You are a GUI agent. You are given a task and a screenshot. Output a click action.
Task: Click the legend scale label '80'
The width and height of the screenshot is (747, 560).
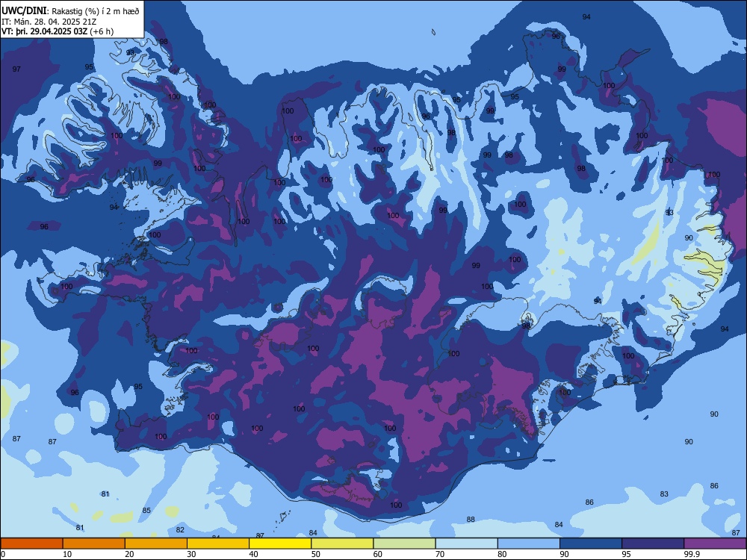coord(502,554)
